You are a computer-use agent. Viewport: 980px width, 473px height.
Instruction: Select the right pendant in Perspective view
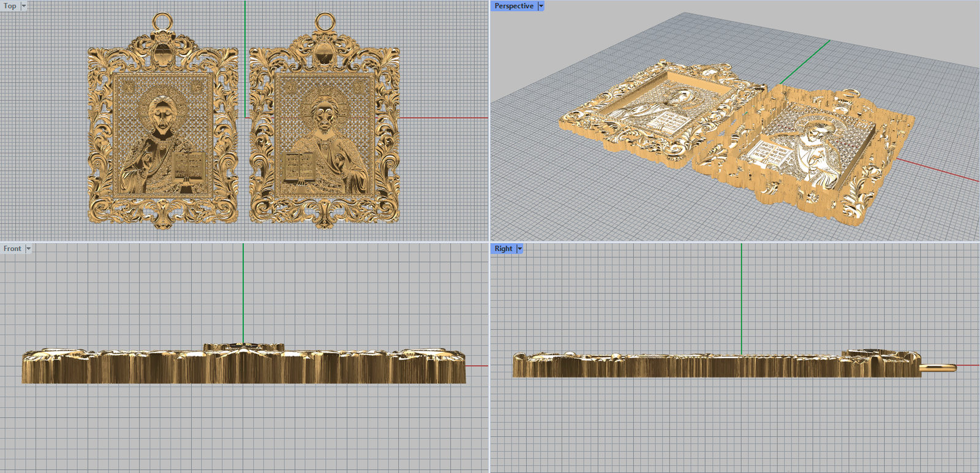[x=809, y=147]
